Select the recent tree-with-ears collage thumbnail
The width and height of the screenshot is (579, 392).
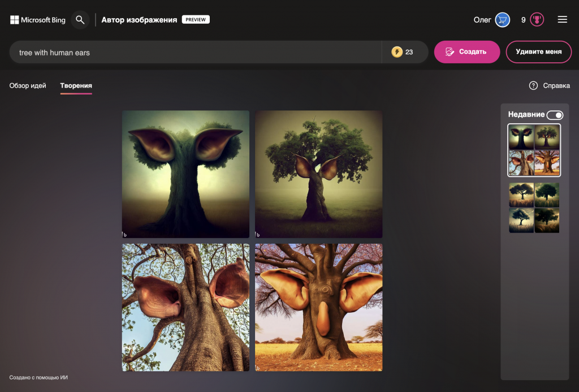point(534,150)
